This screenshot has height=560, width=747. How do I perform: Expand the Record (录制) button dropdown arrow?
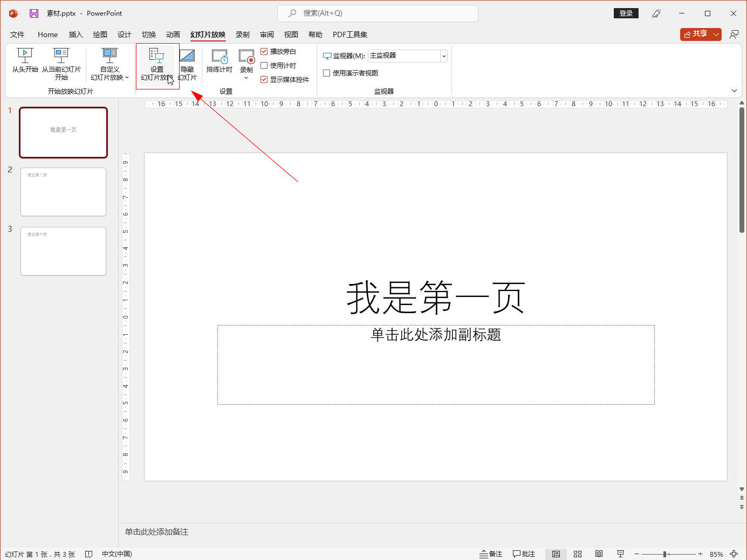(246, 78)
